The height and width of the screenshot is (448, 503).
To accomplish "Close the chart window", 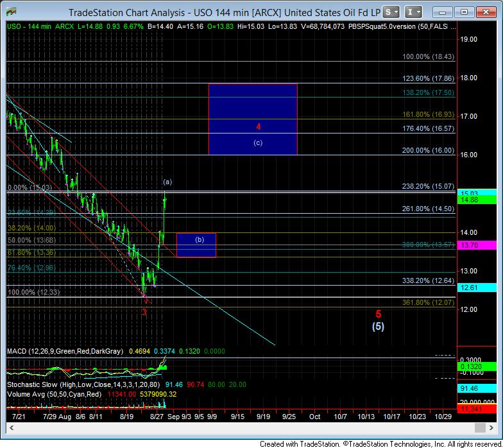I will (x=486, y=12).
